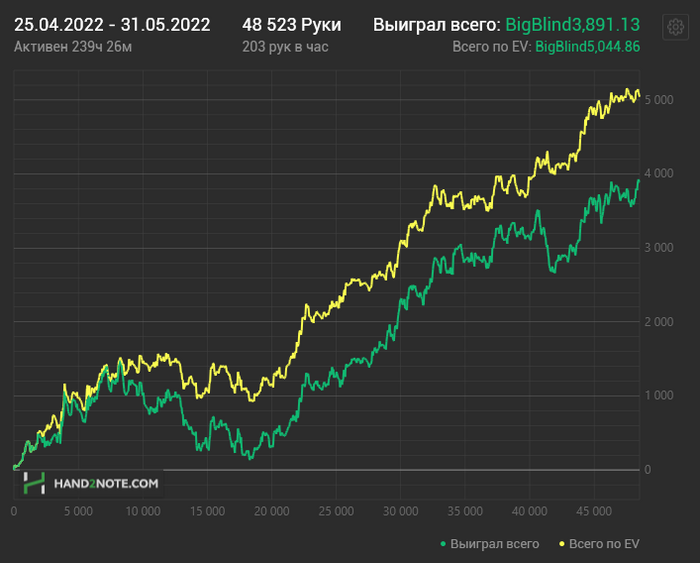Open the graph settings gear icon

[675, 27]
